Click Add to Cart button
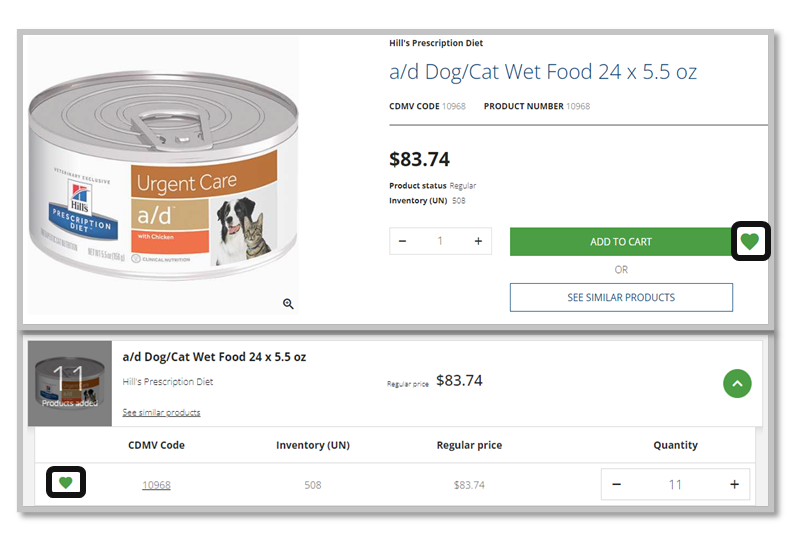This screenshot has height=550, width=800. [620, 242]
